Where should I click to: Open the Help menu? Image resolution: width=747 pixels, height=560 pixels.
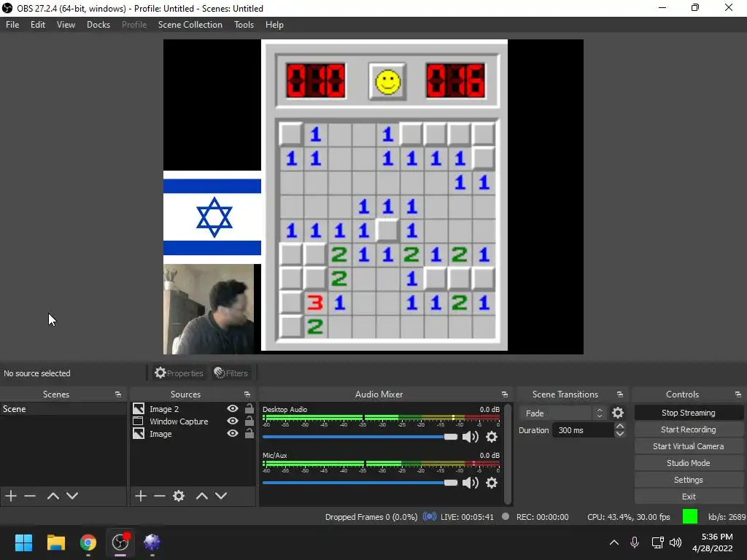274,25
